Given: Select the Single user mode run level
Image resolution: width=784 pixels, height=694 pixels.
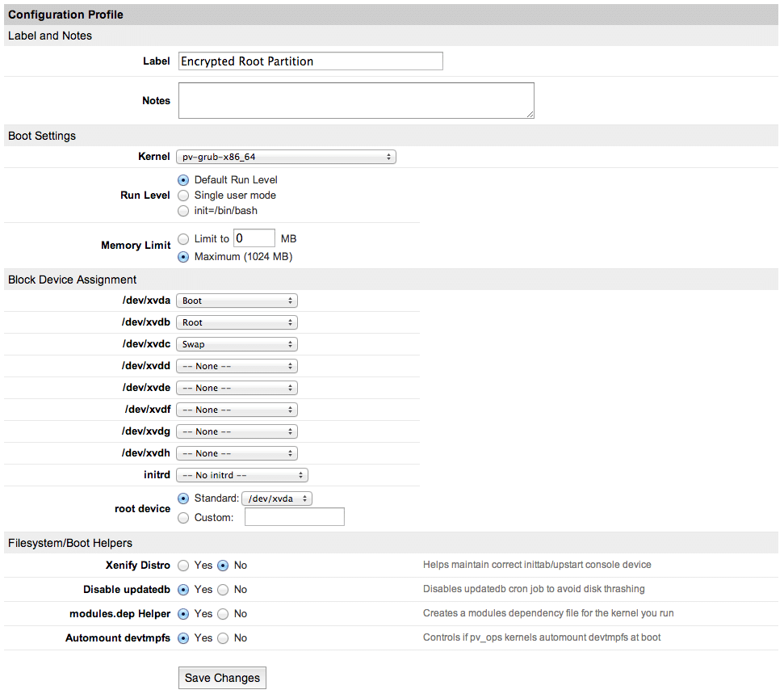Looking at the screenshot, I should click(x=183, y=195).
